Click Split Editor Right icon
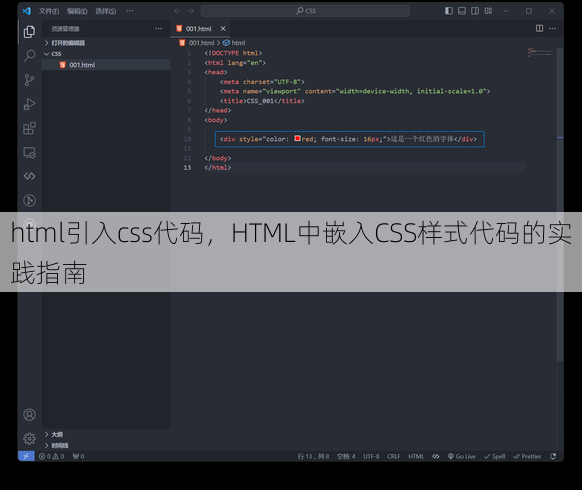 [x=539, y=29]
